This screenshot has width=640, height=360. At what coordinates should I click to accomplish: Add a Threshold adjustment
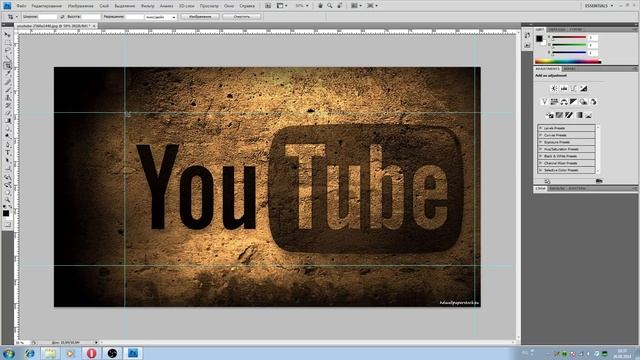coord(569,116)
